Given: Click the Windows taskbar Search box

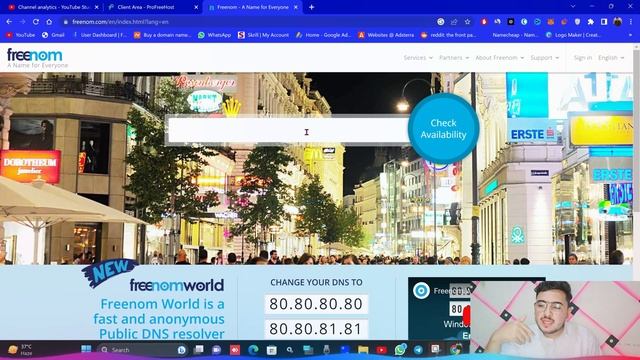Looking at the screenshot, I should 142,349.
